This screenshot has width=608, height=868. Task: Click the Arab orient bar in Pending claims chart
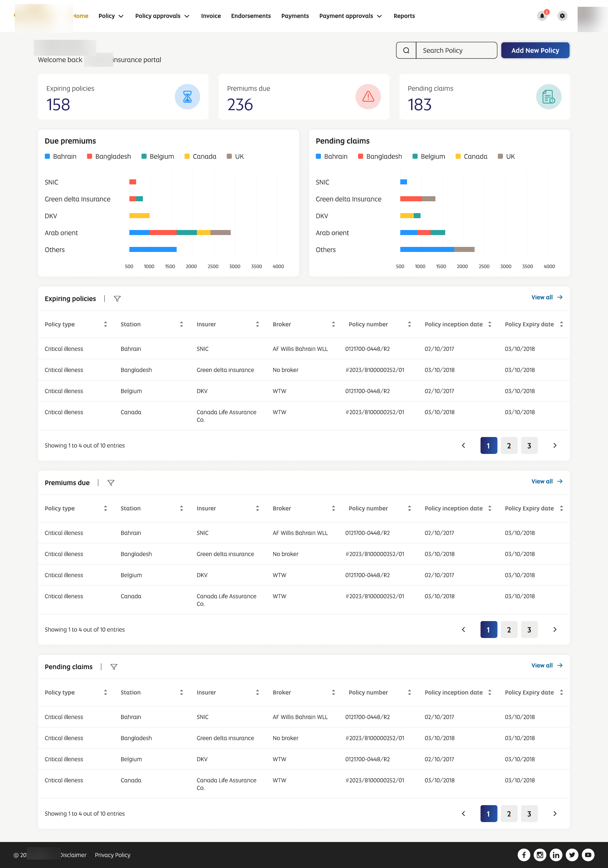coord(422,232)
